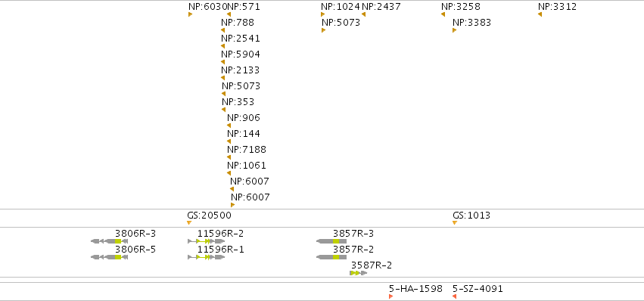The height and width of the screenshot is (301, 644).
Task: Select the 5-HA-1598 red arrow marker
Action: tap(391, 296)
